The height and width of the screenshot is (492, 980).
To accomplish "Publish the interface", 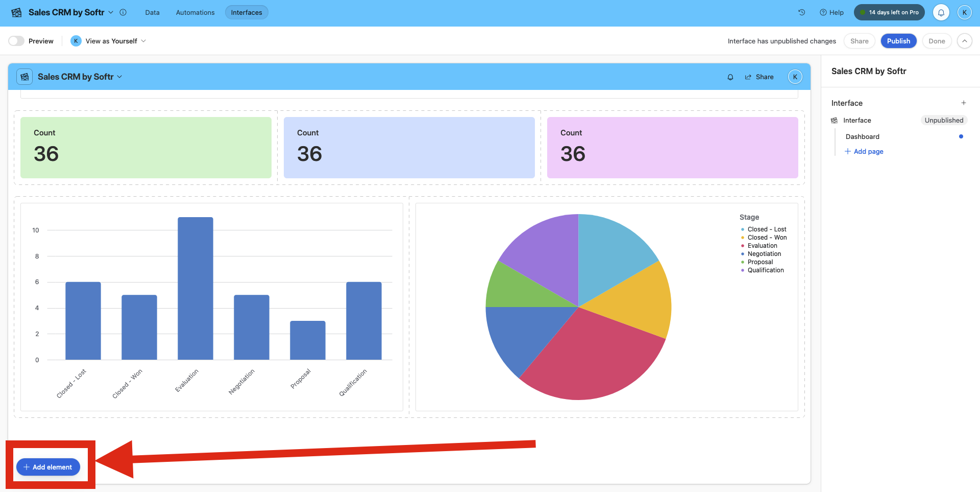I will click(898, 41).
